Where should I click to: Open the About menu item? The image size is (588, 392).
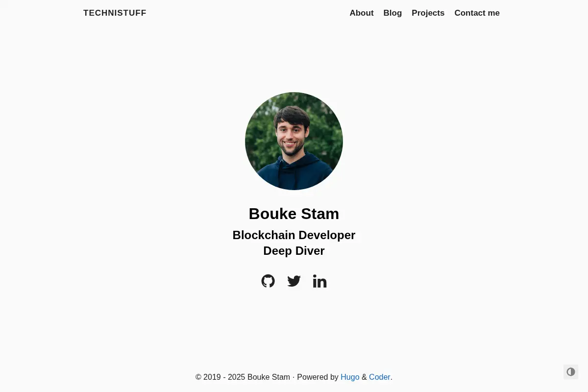[x=362, y=13]
